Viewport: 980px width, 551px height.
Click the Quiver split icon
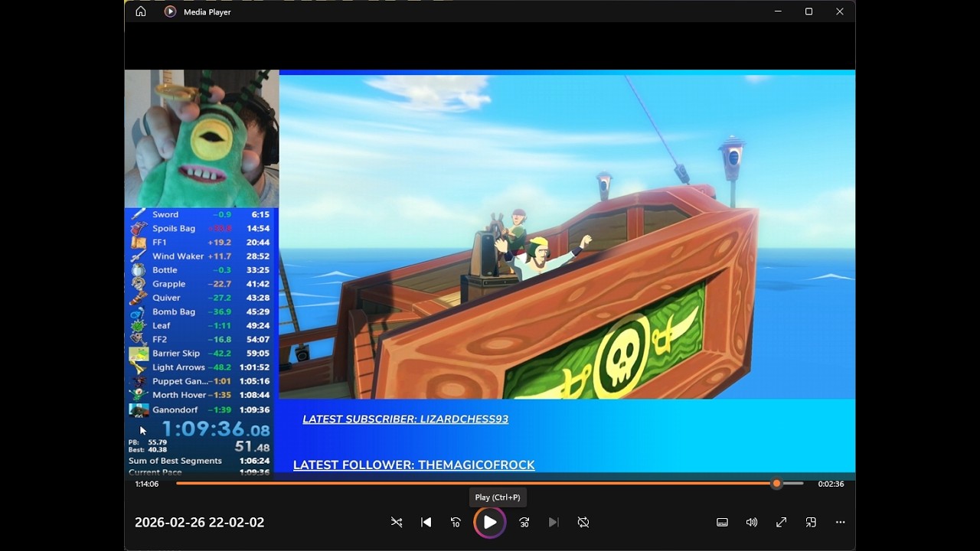tap(139, 298)
